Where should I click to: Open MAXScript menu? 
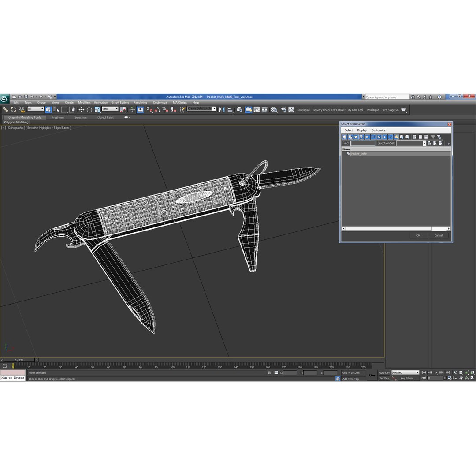click(180, 102)
